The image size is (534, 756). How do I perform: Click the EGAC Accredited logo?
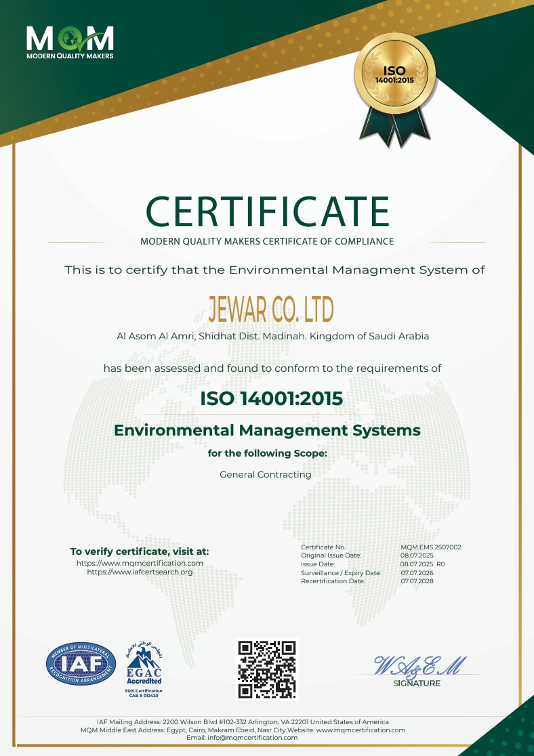click(x=144, y=664)
